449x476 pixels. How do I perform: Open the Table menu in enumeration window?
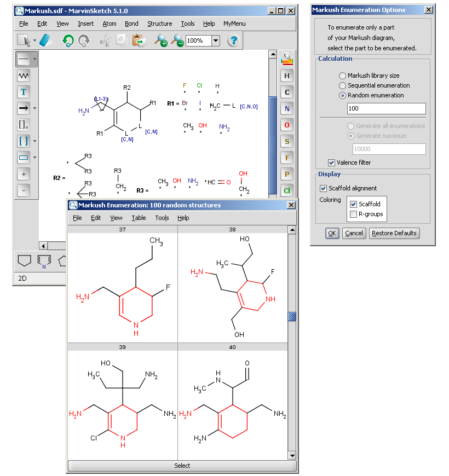(139, 218)
